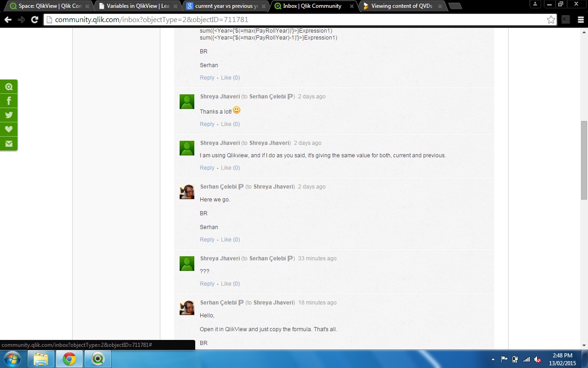588x368 pixels.
Task: Close the 'current year vs previous' tab
Action: coord(264,6)
